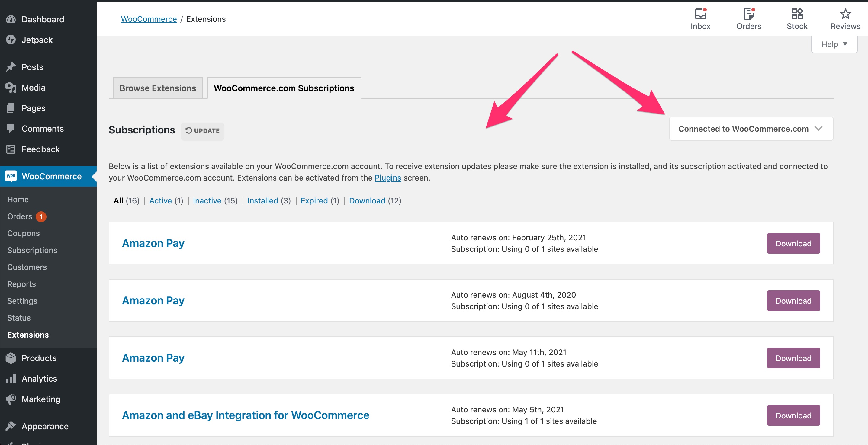
Task: Open Analytics in the sidebar
Action: coord(39,379)
